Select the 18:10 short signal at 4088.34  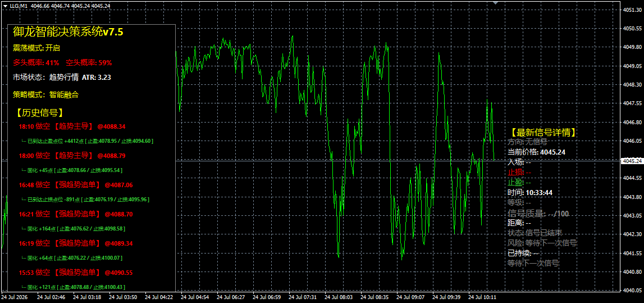tap(72, 126)
